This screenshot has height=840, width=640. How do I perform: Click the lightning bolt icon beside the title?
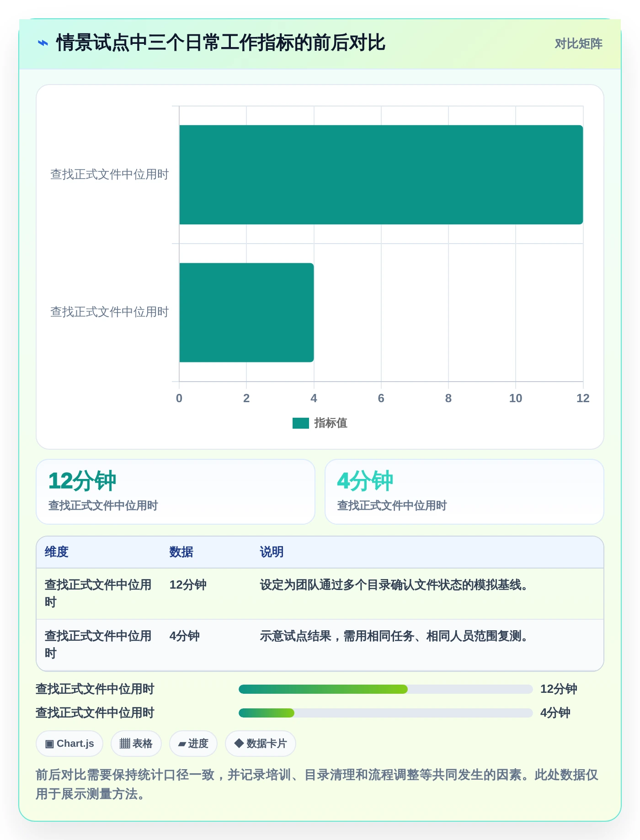tap(43, 43)
